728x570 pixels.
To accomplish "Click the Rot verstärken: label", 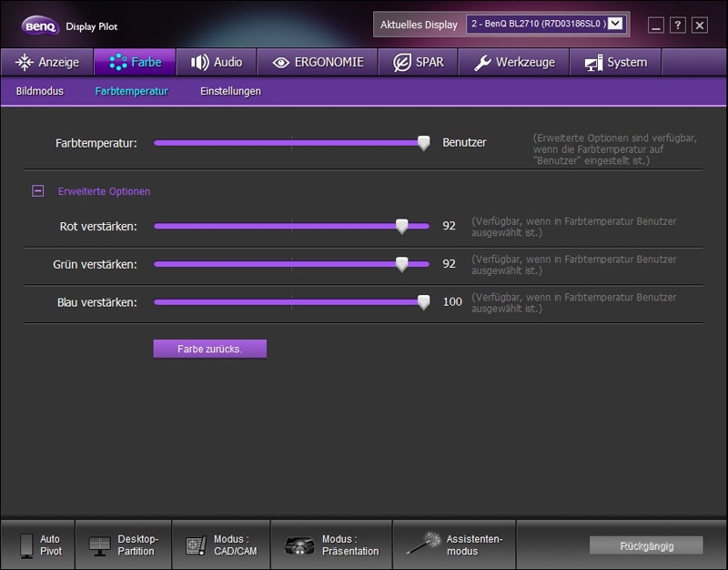I will tap(98, 226).
